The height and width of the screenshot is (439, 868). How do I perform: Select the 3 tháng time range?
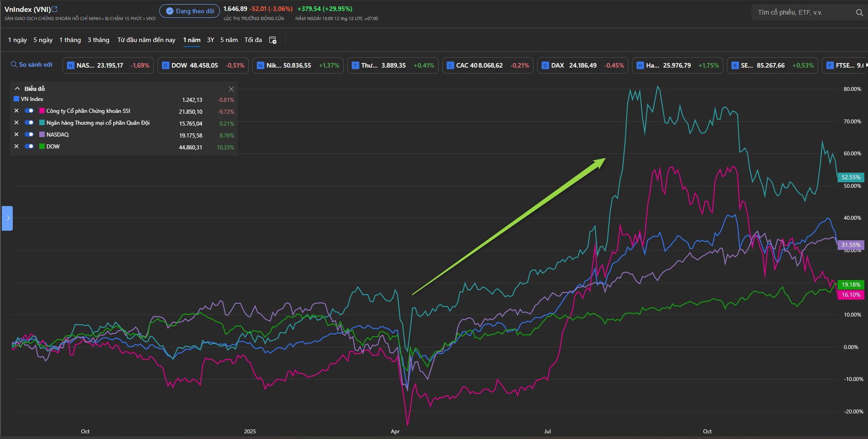click(x=98, y=40)
